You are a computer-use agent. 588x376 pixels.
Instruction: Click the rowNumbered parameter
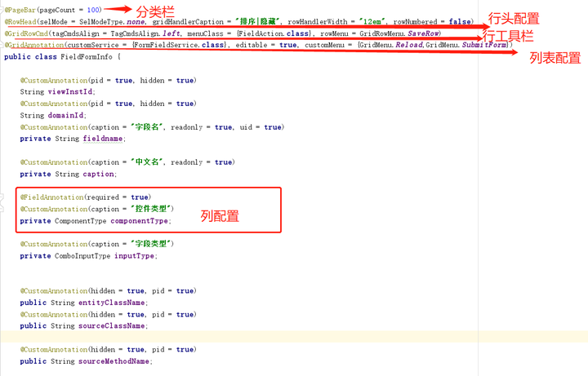[x=415, y=22]
